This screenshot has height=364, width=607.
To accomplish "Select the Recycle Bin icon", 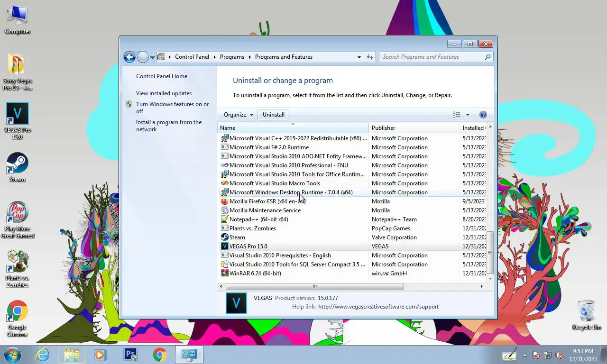I will pos(587,315).
